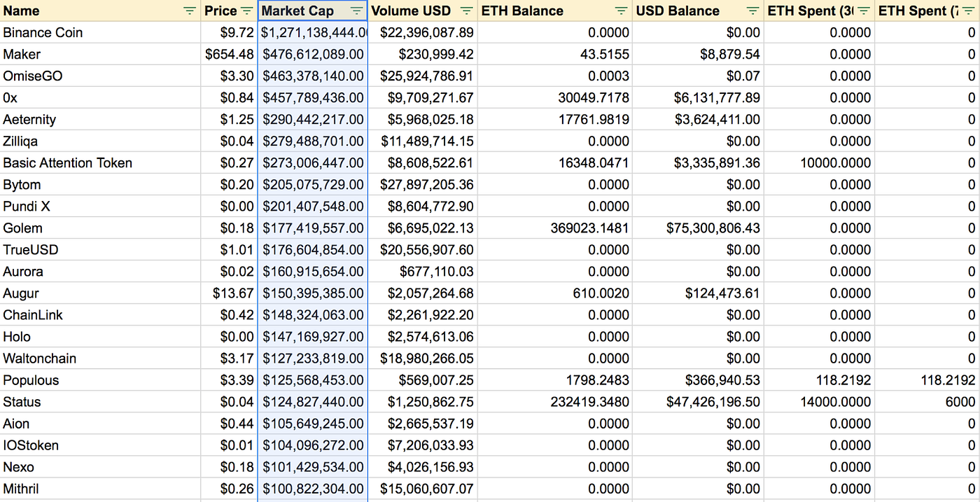Click the ChainLink name cell
The height and width of the screenshot is (502, 980).
coord(100,314)
